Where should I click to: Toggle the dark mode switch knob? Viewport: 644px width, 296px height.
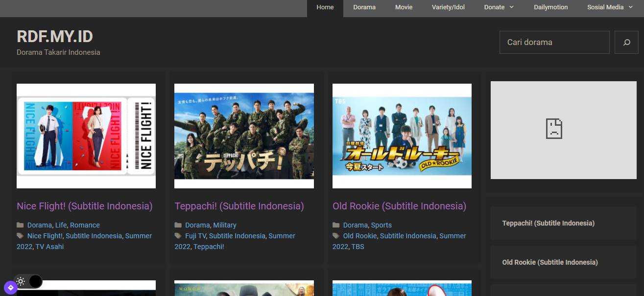pos(35,281)
